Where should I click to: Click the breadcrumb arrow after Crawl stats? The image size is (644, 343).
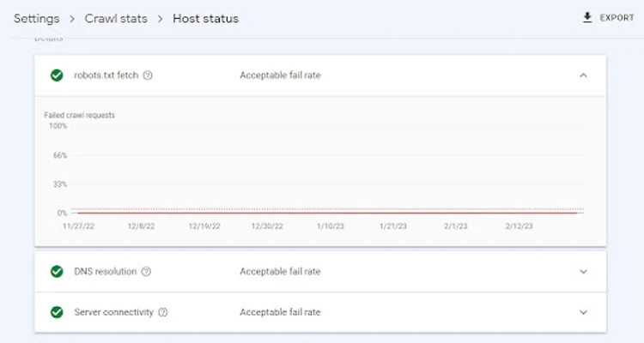160,19
